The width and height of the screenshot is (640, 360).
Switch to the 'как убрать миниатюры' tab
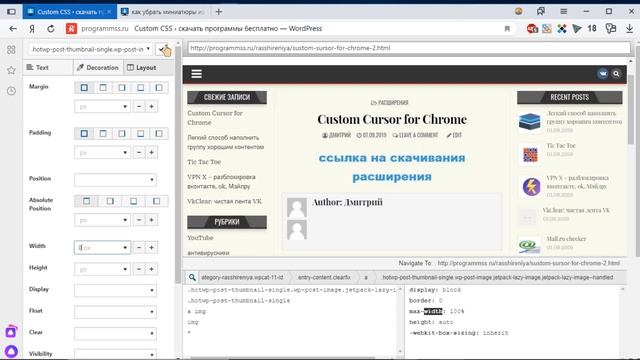[x=163, y=12]
